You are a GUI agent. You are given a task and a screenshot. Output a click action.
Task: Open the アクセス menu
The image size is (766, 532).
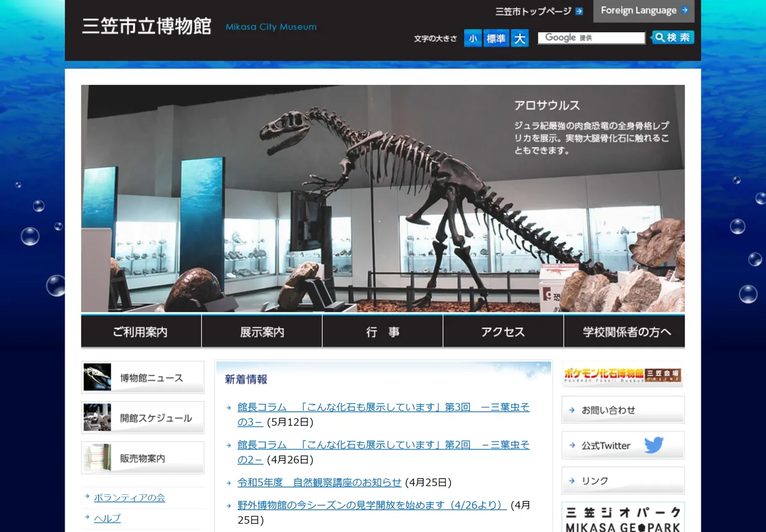pos(503,332)
